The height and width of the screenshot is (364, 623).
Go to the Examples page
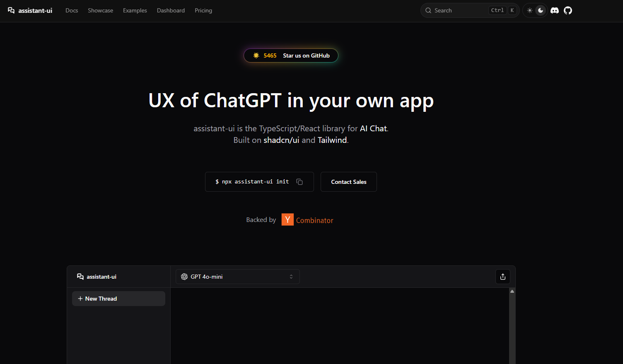[135, 10]
